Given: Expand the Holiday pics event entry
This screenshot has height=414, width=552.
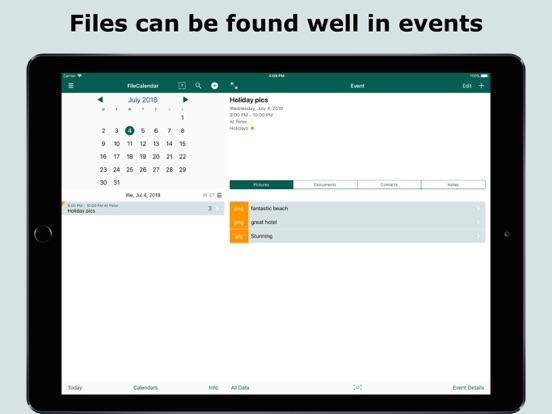Looking at the screenshot, I should click(x=143, y=208).
